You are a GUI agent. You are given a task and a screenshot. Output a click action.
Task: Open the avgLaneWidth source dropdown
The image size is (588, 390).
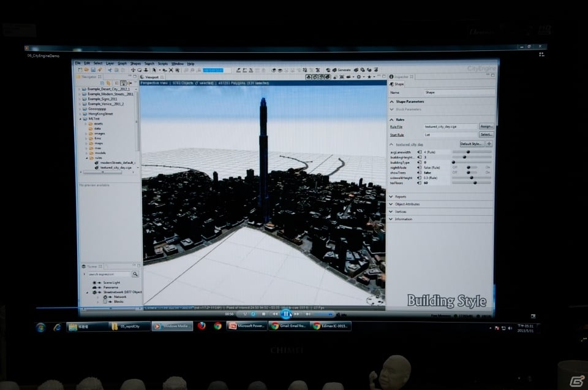pos(419,152)
